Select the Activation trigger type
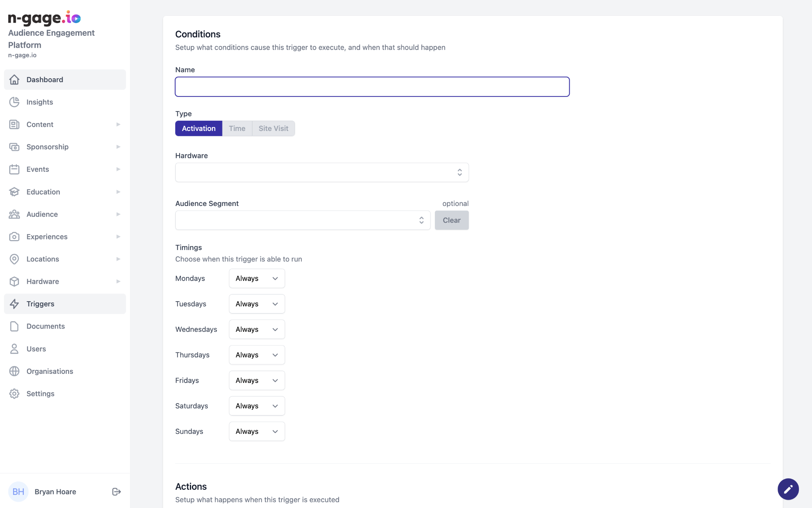Image resolution: width=812 pixels, height=508 pixels. pyautogui.click(x=199, y=129)
